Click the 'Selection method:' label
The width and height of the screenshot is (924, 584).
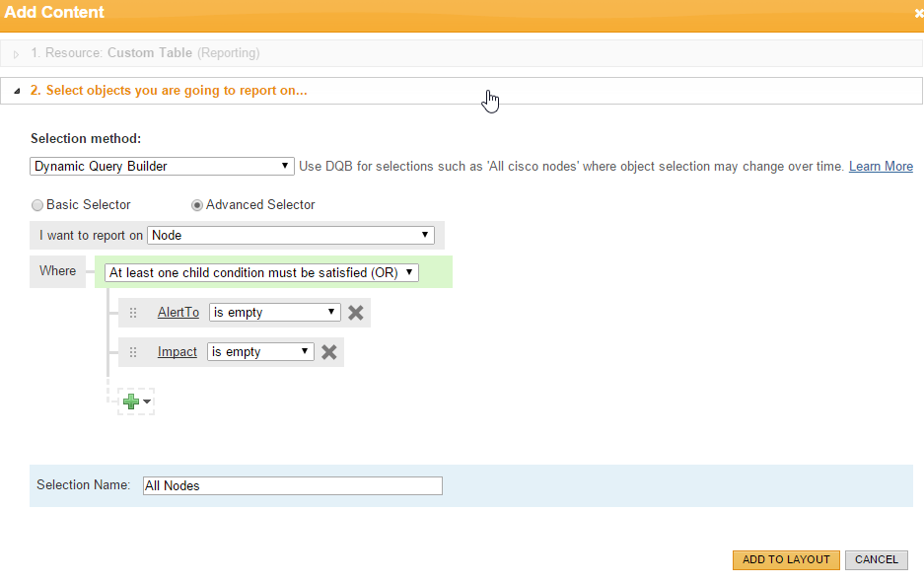point(86,138)
